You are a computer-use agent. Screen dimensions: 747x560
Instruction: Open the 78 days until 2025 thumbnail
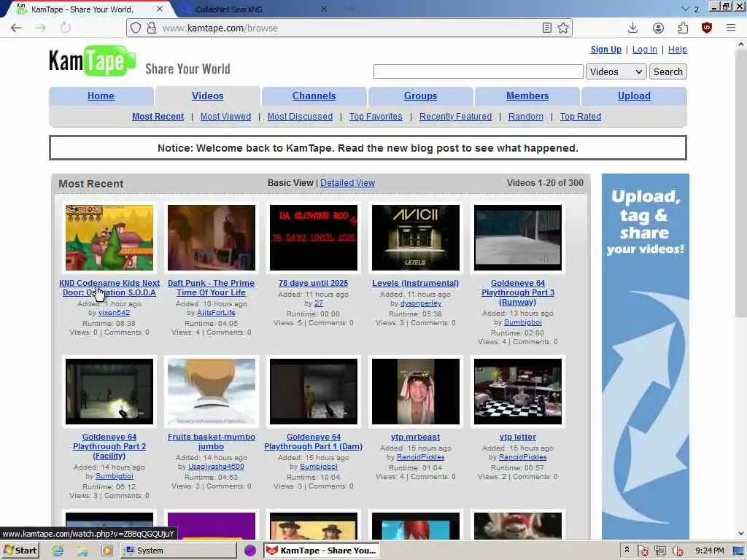pos(314,238)
